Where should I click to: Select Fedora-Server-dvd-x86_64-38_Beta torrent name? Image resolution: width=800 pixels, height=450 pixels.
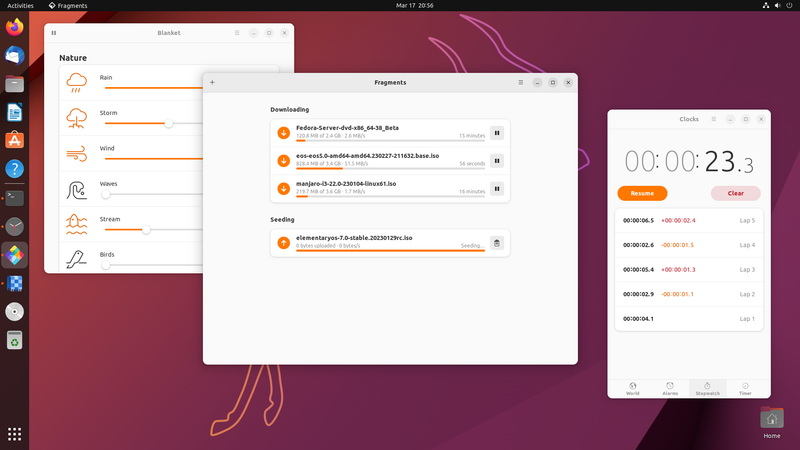(347, 128)
